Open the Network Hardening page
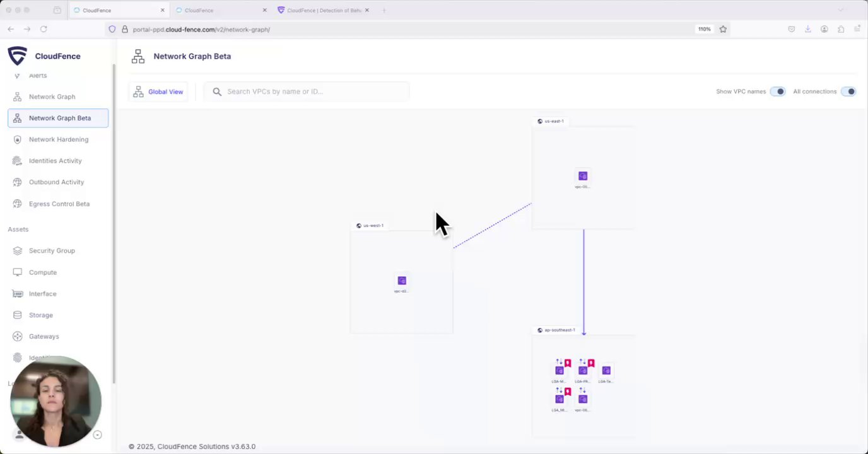 pos(58,139)
